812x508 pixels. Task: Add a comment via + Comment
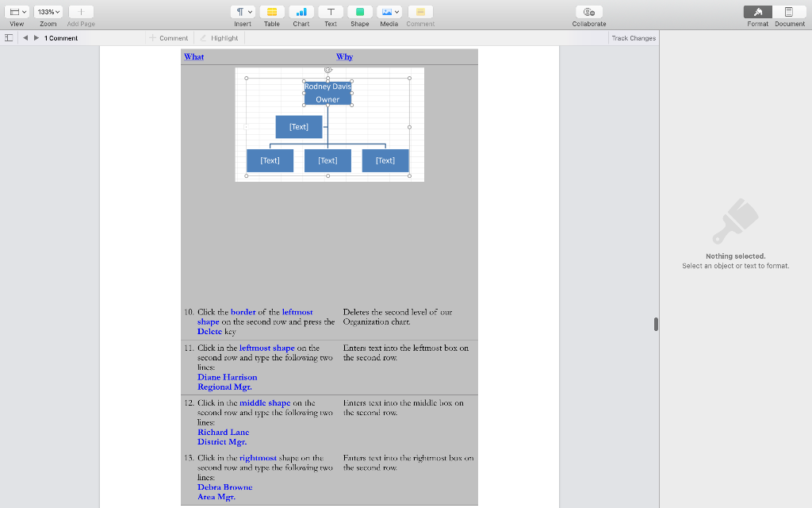[169, 38]
